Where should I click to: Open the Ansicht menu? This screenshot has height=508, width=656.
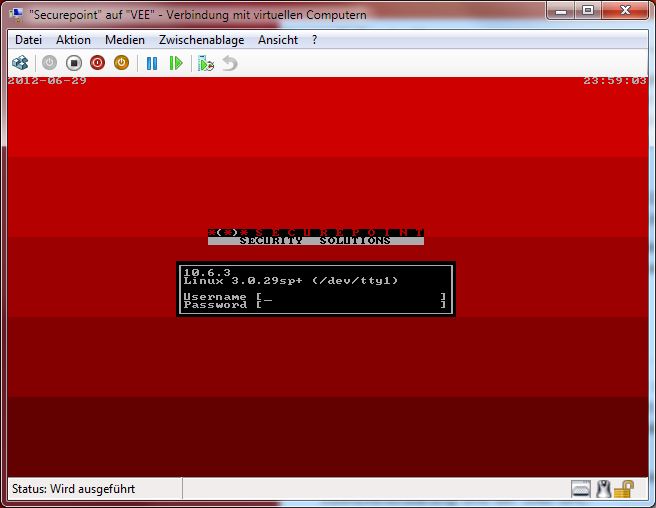[x=277, y=40]
